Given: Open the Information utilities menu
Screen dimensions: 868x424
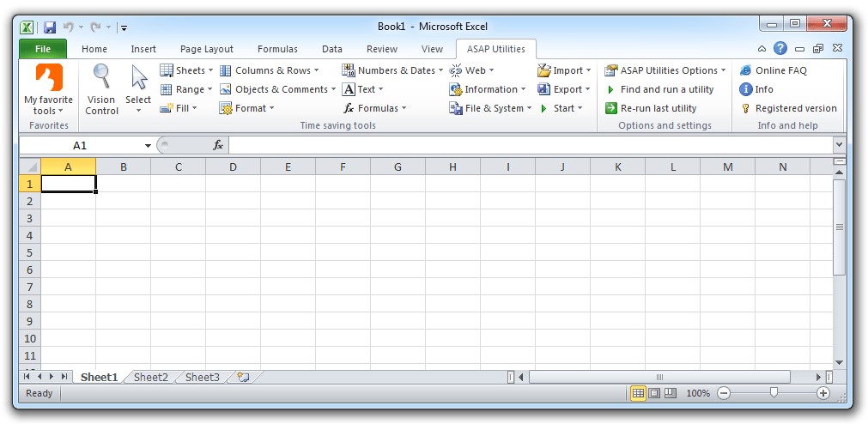Looking at the screenshot, I should click(x=488, y=89).
